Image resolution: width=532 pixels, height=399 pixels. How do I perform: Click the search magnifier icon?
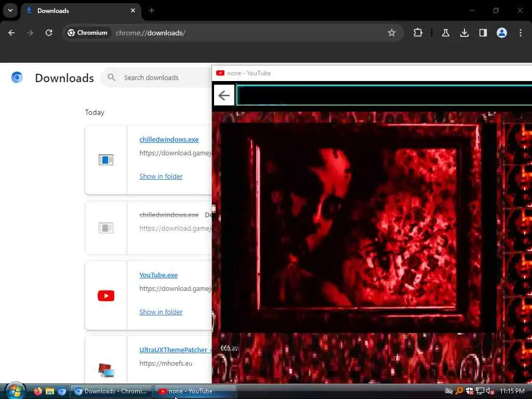(111, 78)
